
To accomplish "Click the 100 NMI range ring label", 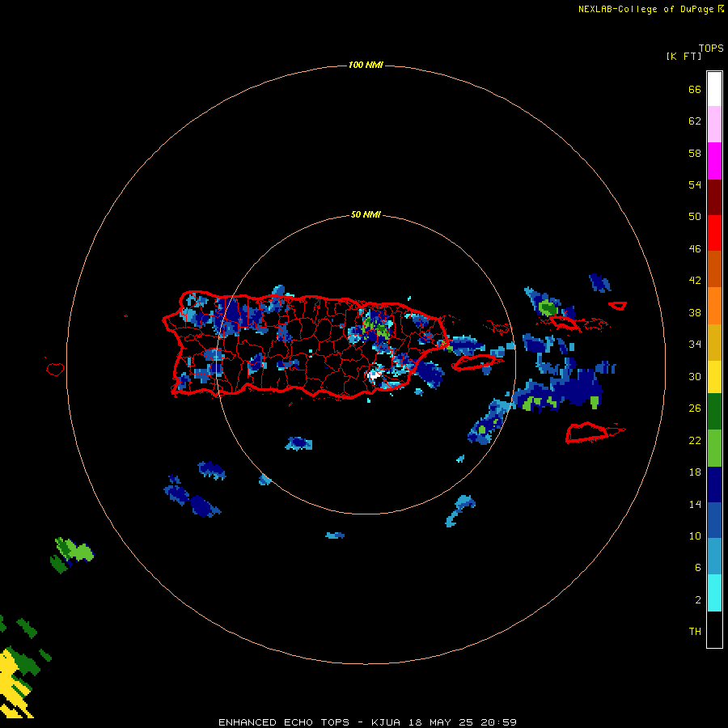I will click(366, 65).
